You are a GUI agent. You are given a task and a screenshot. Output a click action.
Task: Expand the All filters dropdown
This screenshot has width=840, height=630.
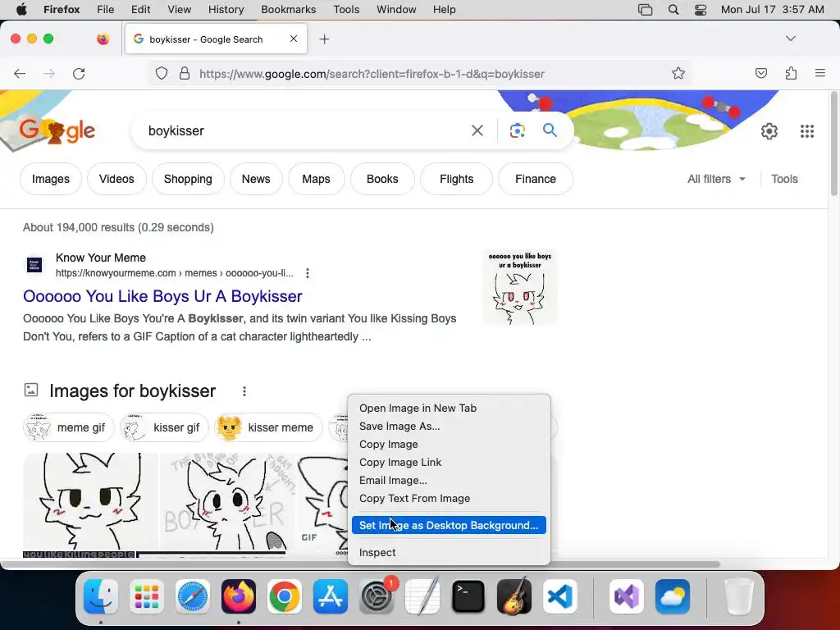pos(716,179)
